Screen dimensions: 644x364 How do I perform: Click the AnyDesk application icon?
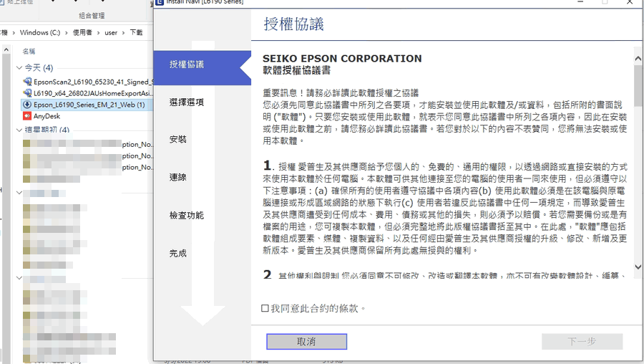click(27, 116)
